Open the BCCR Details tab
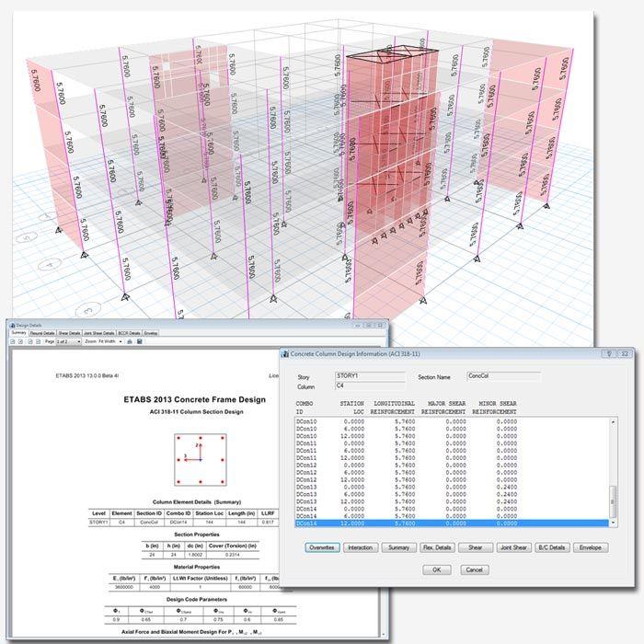The image size is (644, 644). [130, 333]
